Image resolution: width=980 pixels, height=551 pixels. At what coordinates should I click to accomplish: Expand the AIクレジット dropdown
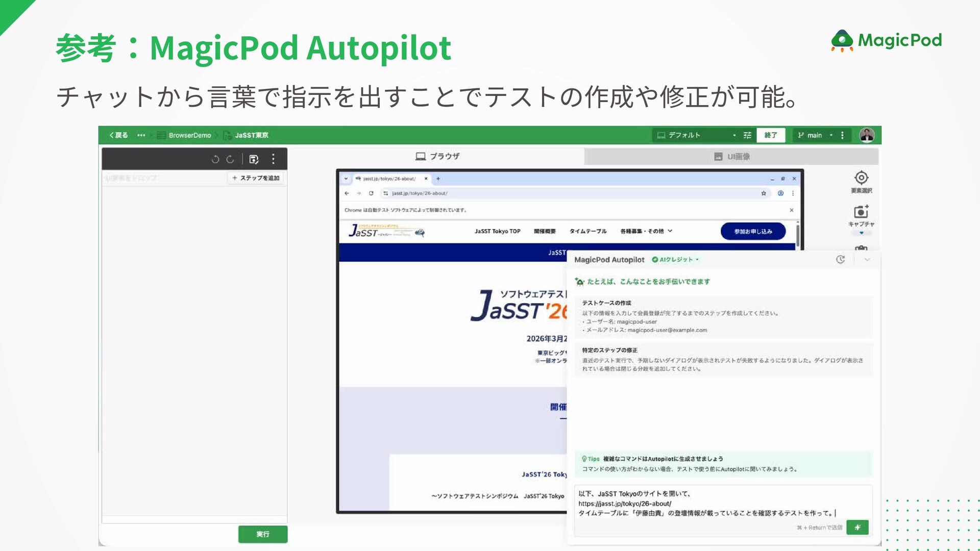click(x=676, y=260)
